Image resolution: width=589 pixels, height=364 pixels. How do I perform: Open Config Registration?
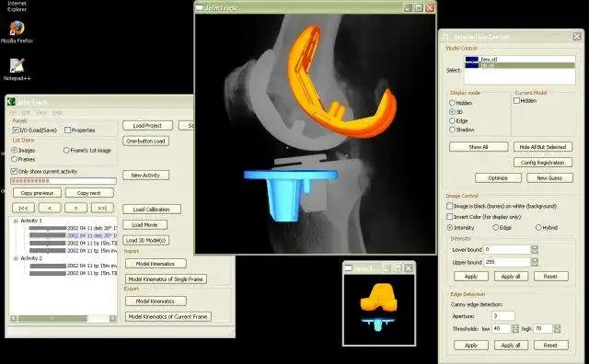(543, 163)
